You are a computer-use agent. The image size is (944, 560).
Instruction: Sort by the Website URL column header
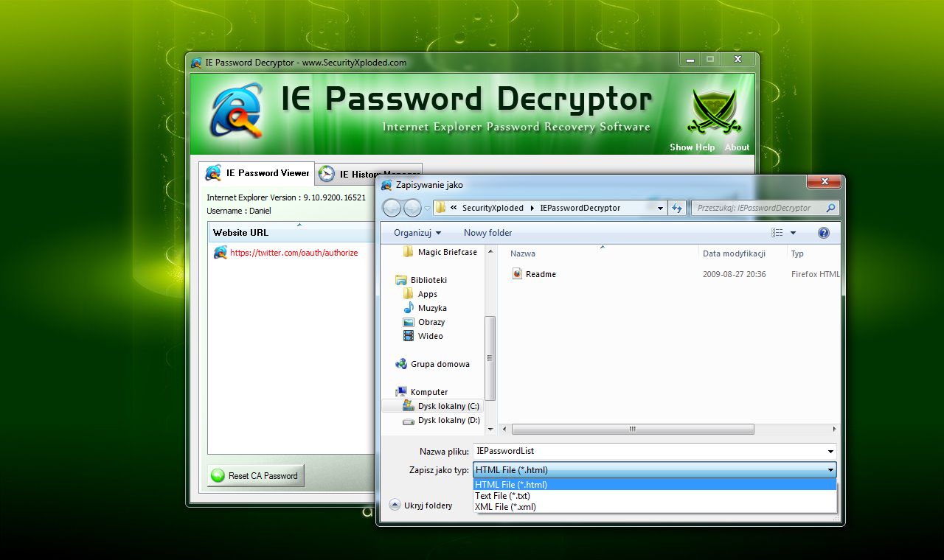tap(291, 233)
